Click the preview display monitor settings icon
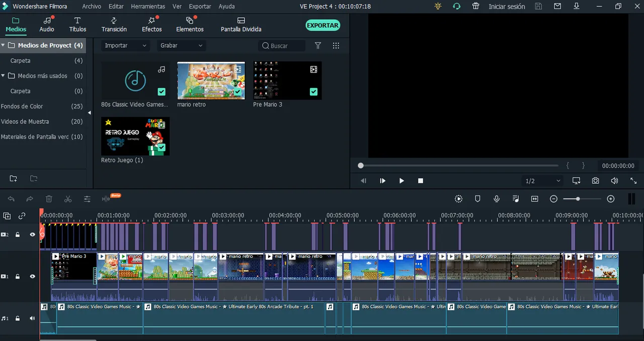The image size is (644, 341). 576,180
